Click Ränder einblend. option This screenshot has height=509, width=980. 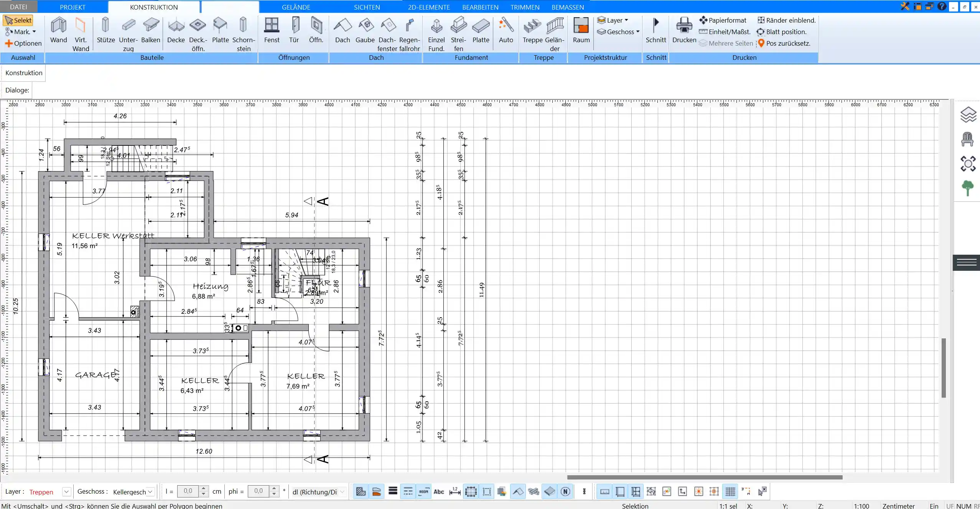tap(786, 20)
